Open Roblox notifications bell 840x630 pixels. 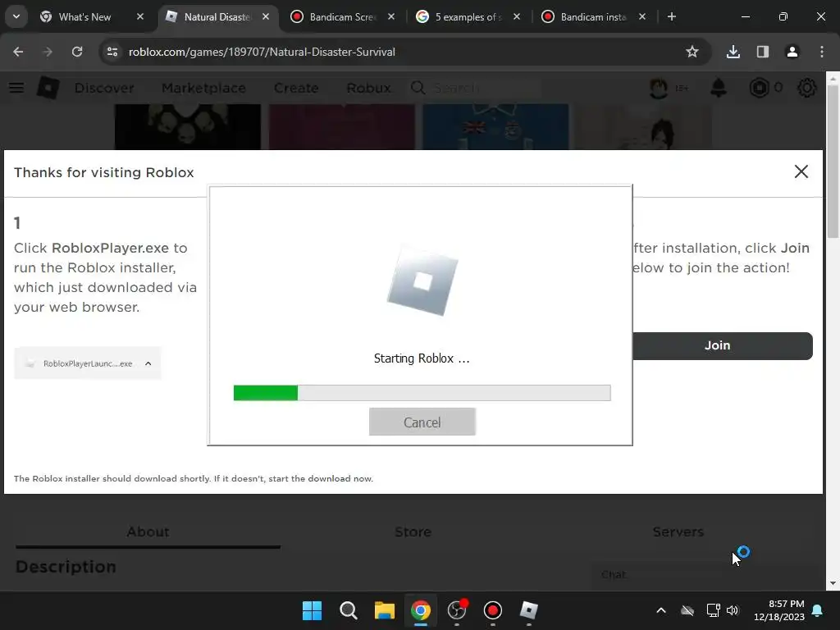(719, 88)
